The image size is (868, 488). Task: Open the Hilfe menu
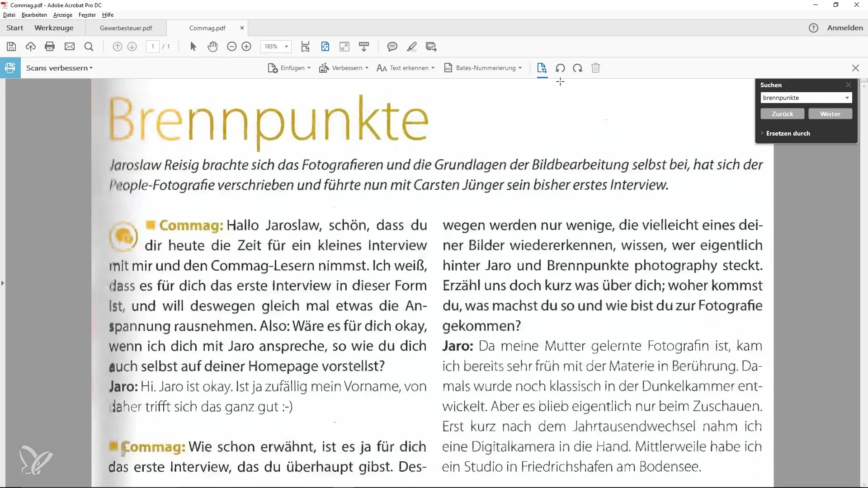108,15
